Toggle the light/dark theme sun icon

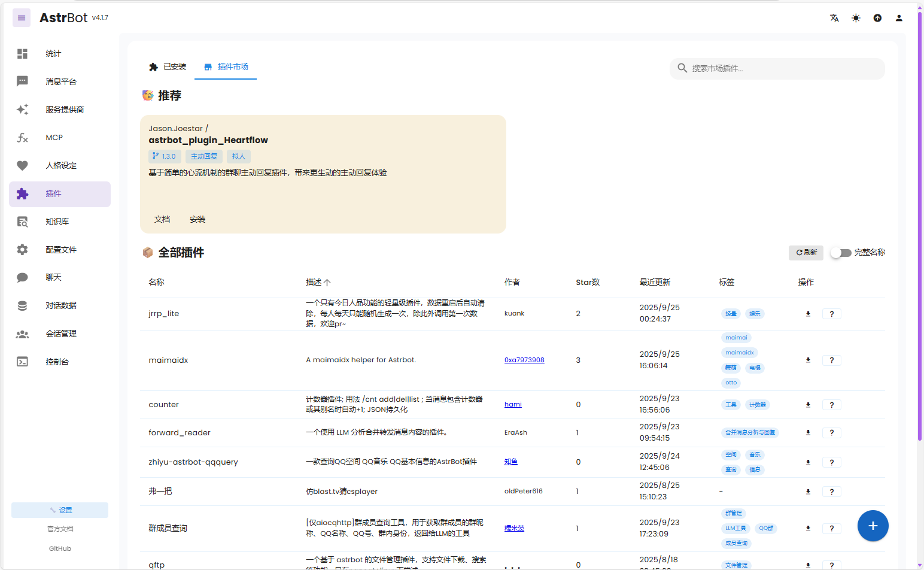pos(856,18)
